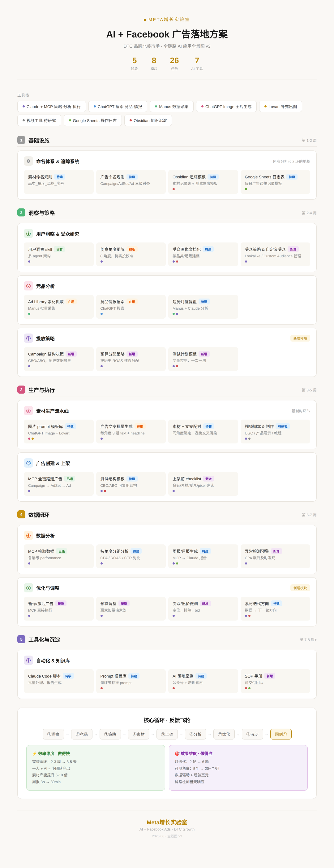Open the 用户洞察 skill task card
The height and width of the screenshot is (868, 334).
(58, 255)
